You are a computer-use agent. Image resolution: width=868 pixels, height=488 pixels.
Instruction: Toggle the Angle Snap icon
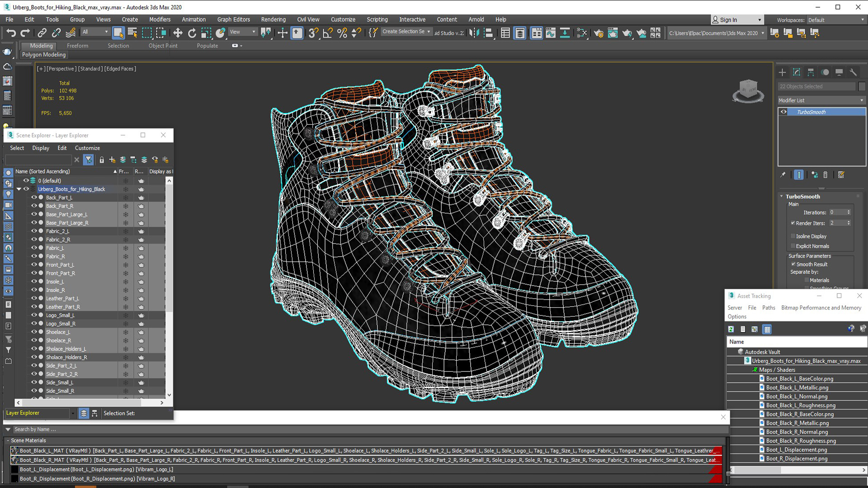[x=328, y=33]
